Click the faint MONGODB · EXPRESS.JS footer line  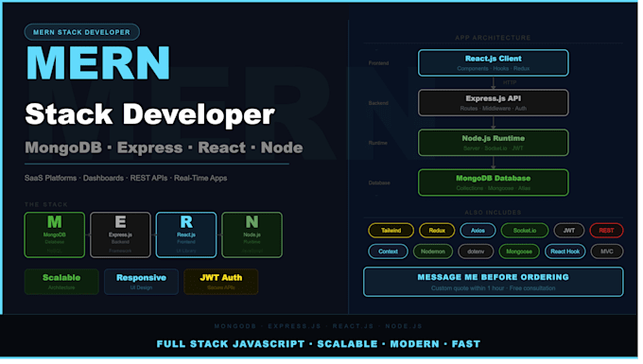pyautogui.click(x=319, y=327)
